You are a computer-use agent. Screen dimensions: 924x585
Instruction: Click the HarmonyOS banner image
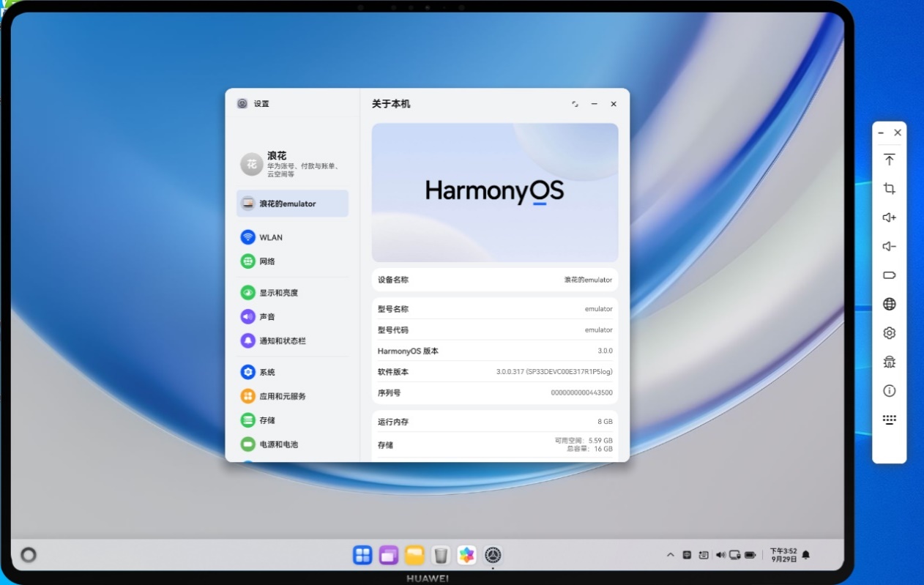pos(495,193)
